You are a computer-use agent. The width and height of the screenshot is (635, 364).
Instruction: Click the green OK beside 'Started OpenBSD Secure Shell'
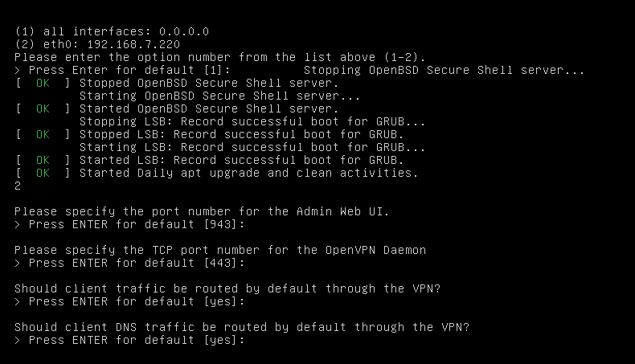click(43, 109)
